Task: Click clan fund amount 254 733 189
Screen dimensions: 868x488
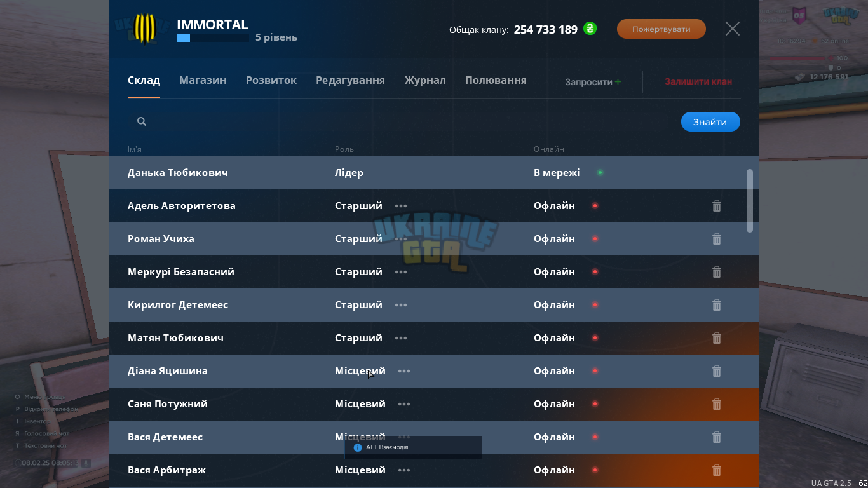Action: click(546, 29)
